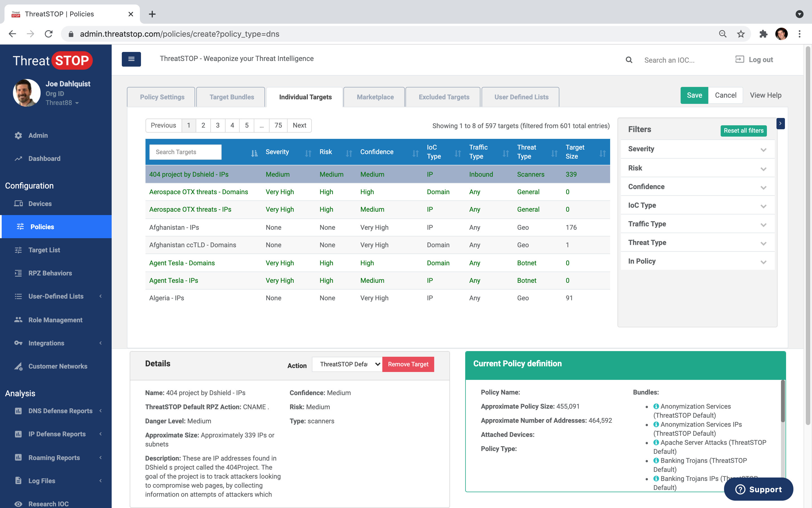
Task: Click the IOC search magnifier icon
Action: tap(629, 60)
